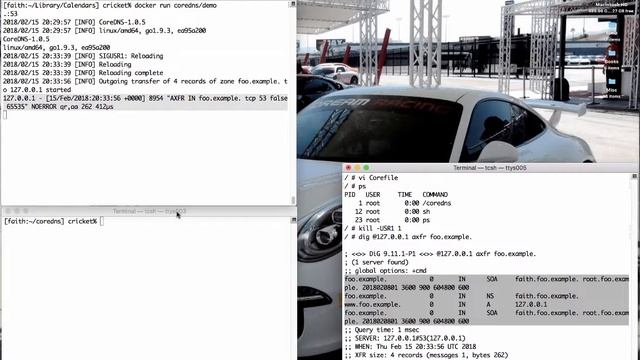Click the split pane icon in ttys006 Terminal
Viewport: 640px width, 360px height.
pyautogui.click(x=634, y=176)
